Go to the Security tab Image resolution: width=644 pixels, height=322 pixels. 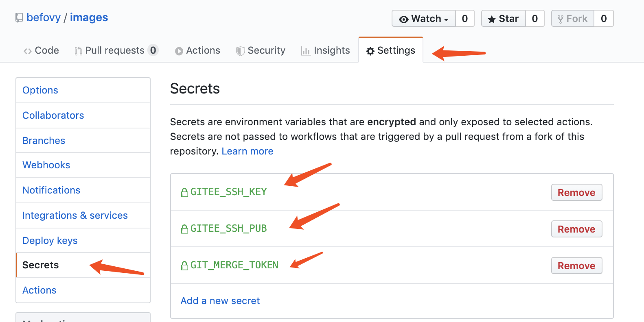pyautogui.click(x=261, y=50)
